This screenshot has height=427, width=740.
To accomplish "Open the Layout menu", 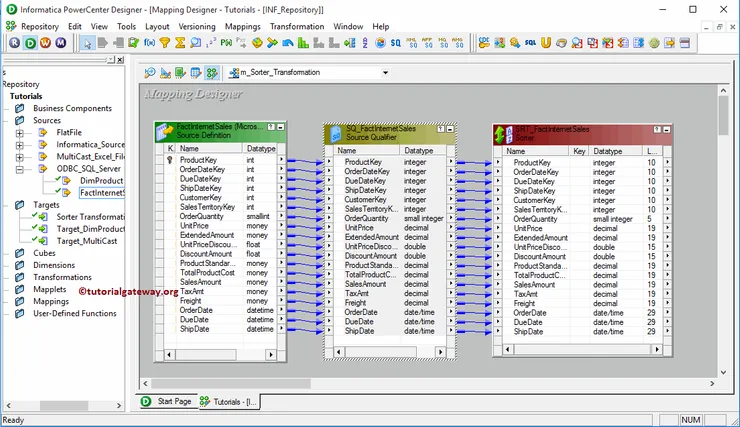I will pos(157,26).
